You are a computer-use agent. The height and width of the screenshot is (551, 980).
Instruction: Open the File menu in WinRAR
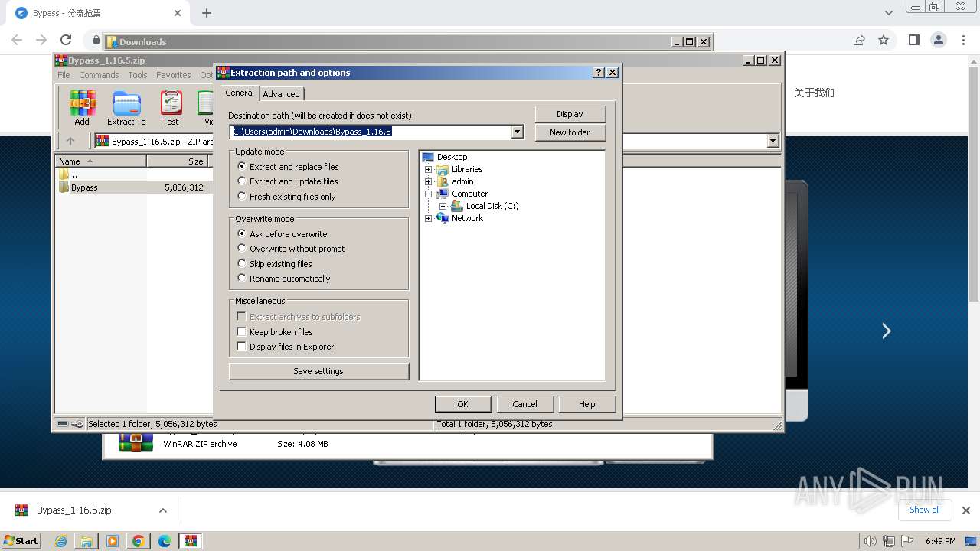[x=64, y=75]
